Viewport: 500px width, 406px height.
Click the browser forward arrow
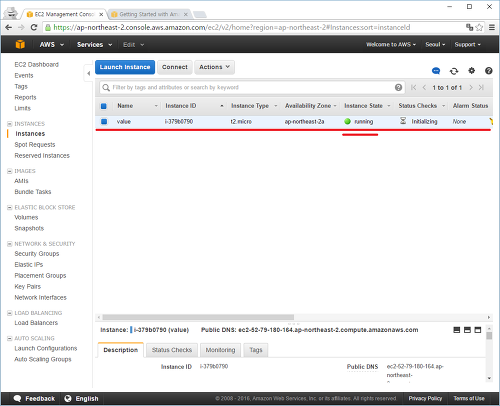coord(21,27)
